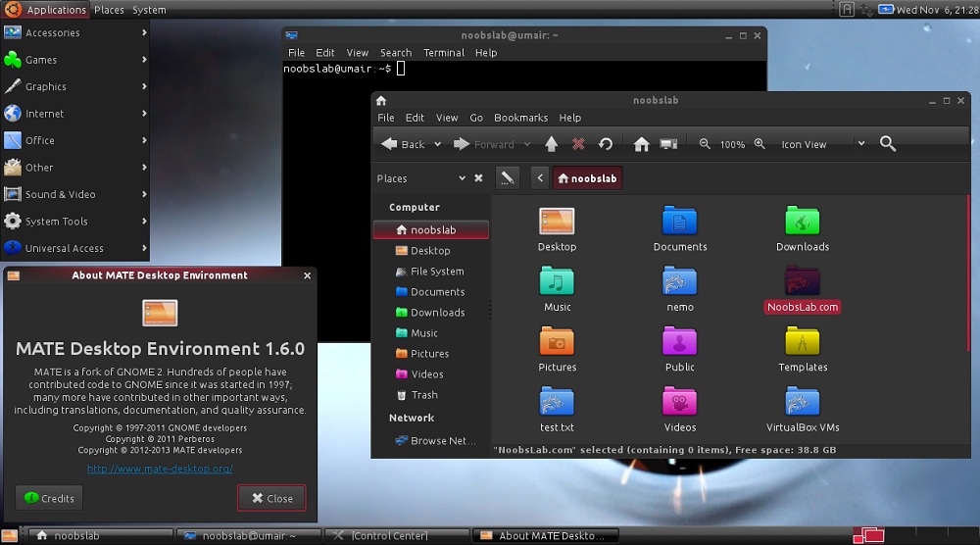Open the Computer location icon in toolbar
The image size is (980, 545).
click(x=668, y=144)
